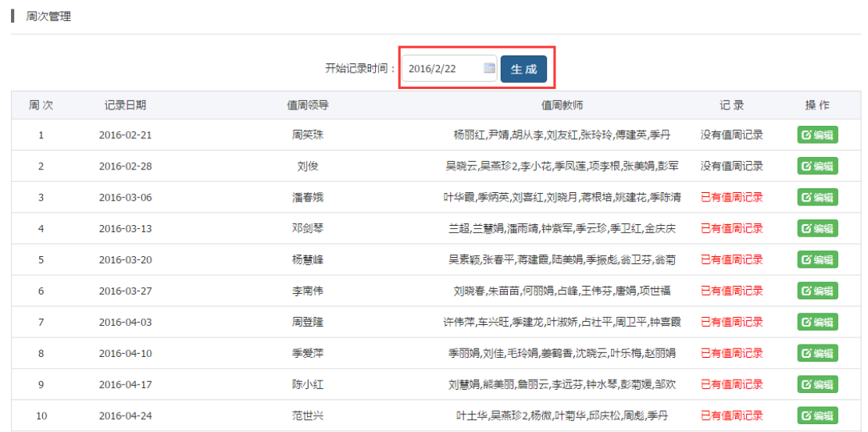Click 没有值周记录 status in week 1
Image resolution: width=868 pixels, height=432 pixels.
731,134
